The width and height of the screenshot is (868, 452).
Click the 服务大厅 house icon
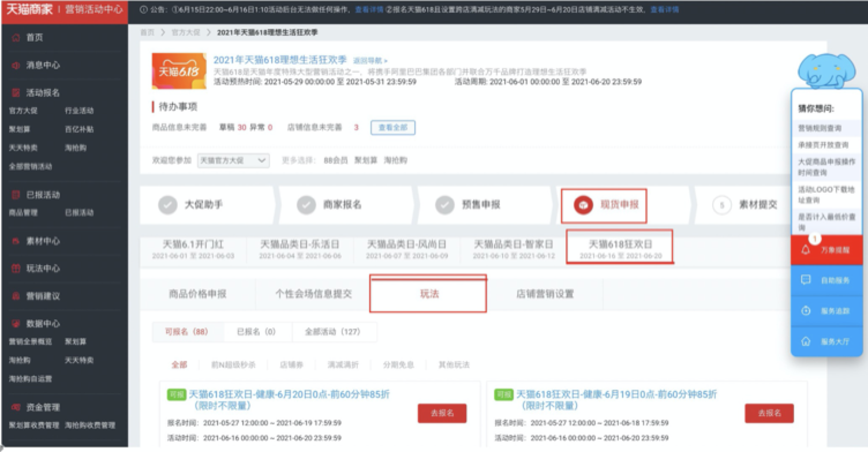point(806,341)
